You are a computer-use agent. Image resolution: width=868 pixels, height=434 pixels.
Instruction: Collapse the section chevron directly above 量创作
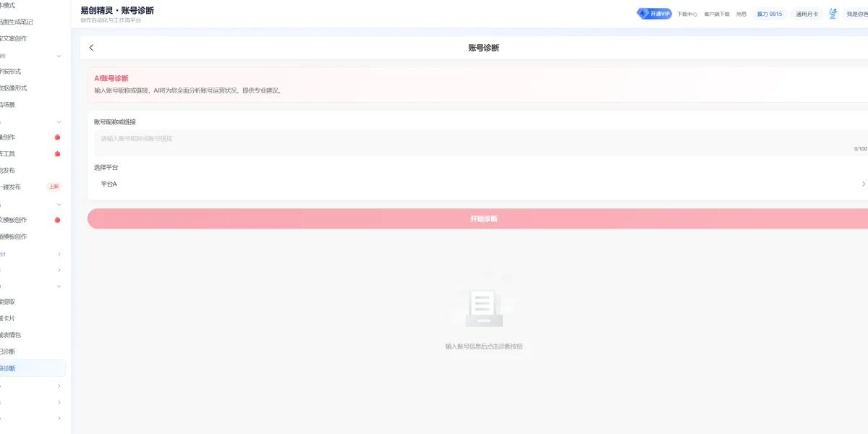click(59, 122)
